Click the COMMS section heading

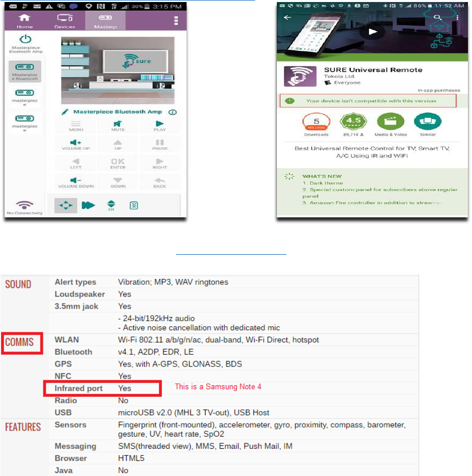click(19, 342)
